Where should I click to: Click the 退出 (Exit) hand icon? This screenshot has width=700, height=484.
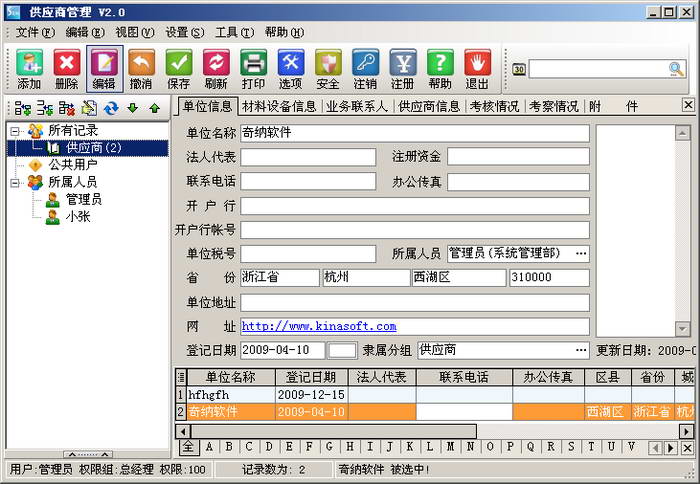477,69
